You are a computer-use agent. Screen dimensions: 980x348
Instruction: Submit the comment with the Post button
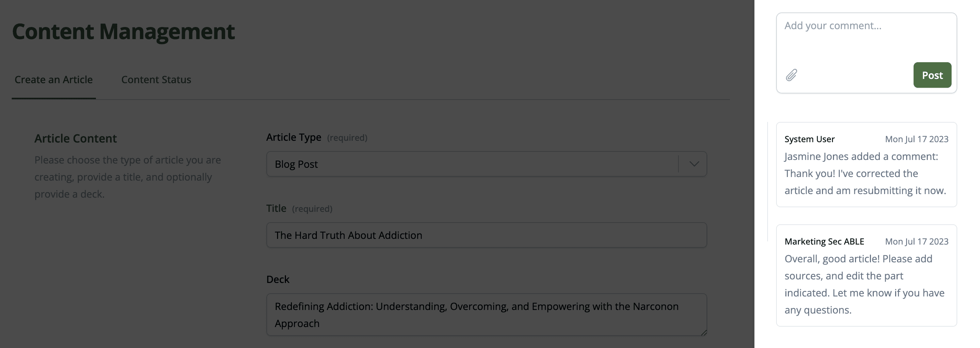pyautogui.click(x=932, y=75)
